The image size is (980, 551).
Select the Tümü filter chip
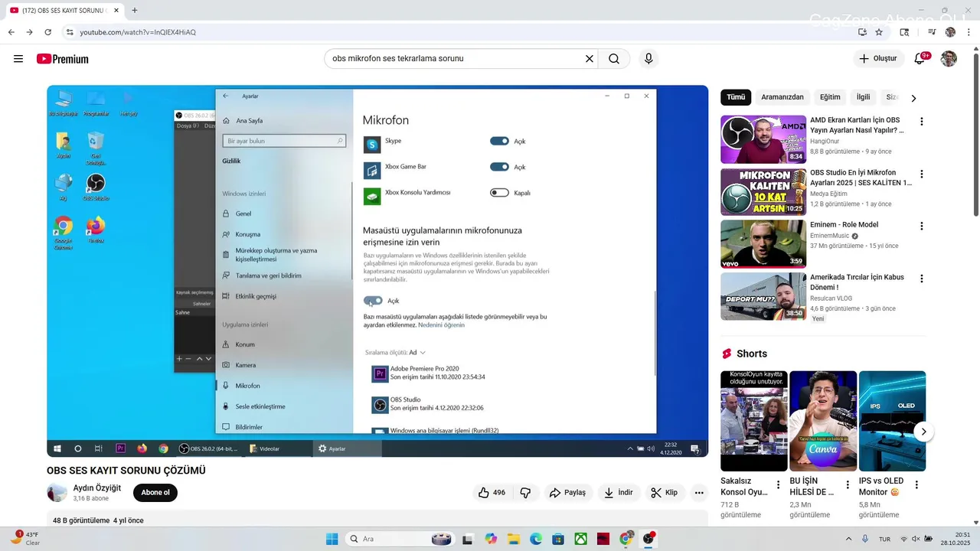pyautogui.click(x=736, y=97)
